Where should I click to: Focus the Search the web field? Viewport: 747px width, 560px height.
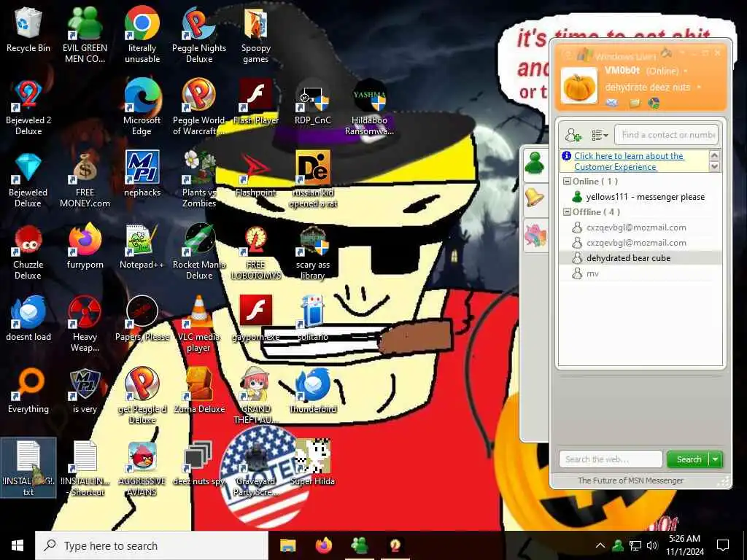[x=611, y=459]
